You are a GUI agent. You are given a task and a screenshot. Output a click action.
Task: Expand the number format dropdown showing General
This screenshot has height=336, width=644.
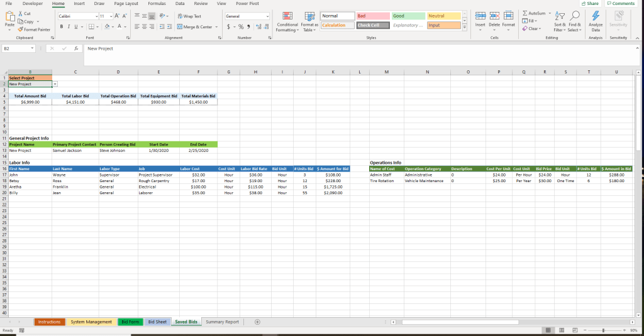point(267,16)
